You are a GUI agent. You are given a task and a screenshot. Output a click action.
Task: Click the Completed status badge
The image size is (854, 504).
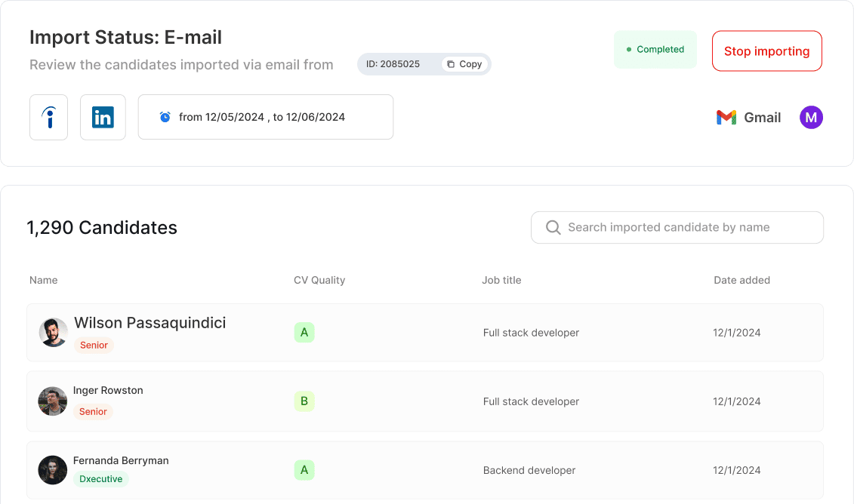[x=655, y=50]
